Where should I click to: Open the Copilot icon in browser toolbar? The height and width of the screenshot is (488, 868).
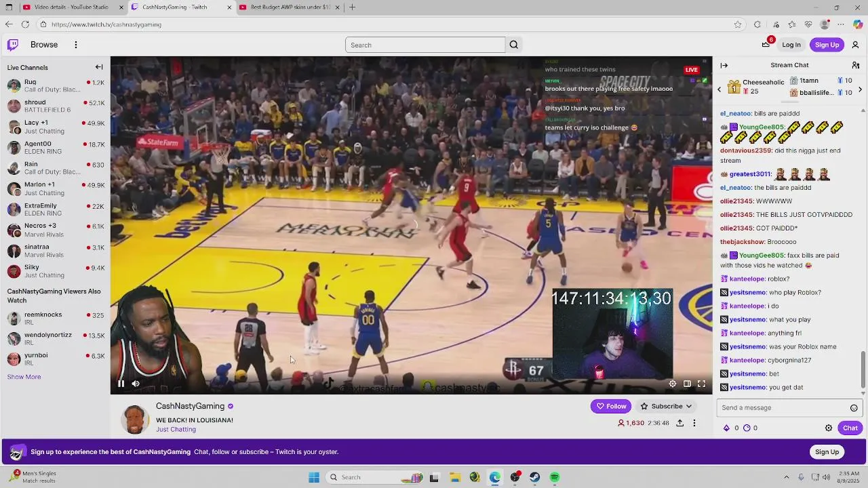[858, 24]
